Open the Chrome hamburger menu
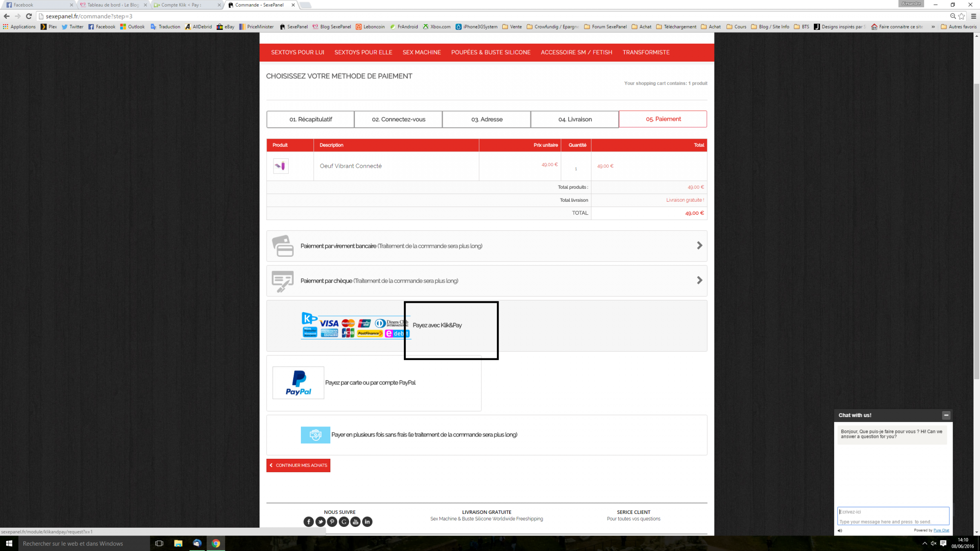980x551 pixels. pos(973,16)
